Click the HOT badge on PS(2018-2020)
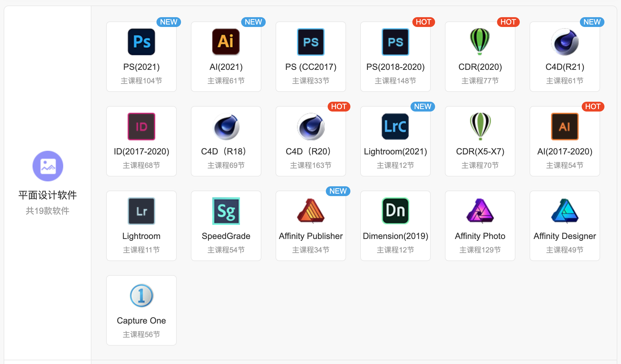 423,22
